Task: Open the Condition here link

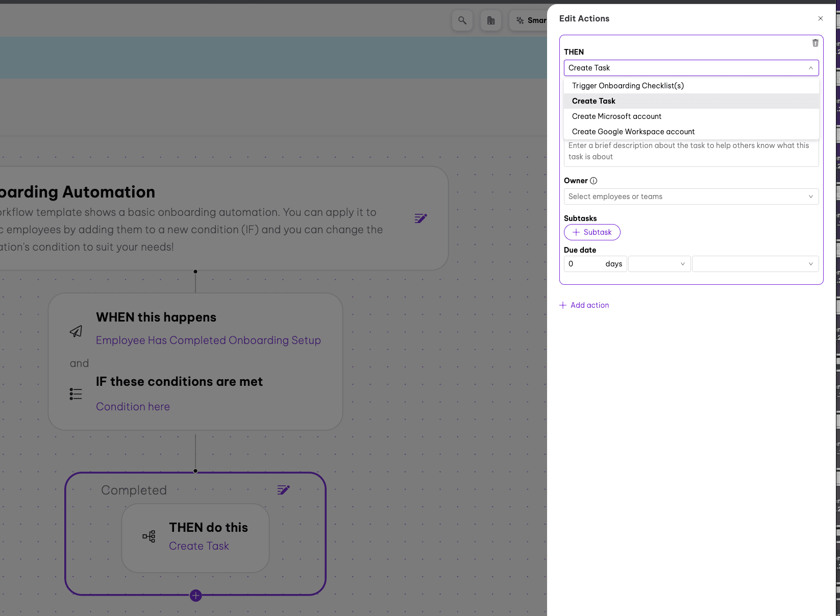Action: 133,407
